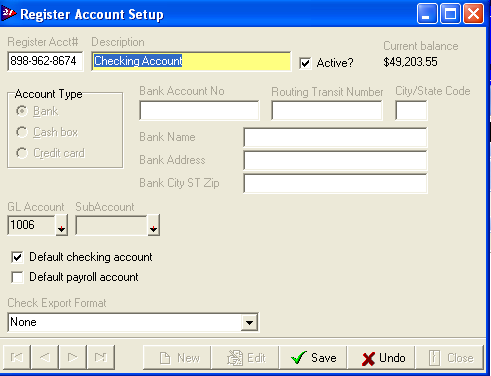This screenshot has height=376, width=491.
Task: Toggle the Active? checkbox
Action: coord(305,63)
